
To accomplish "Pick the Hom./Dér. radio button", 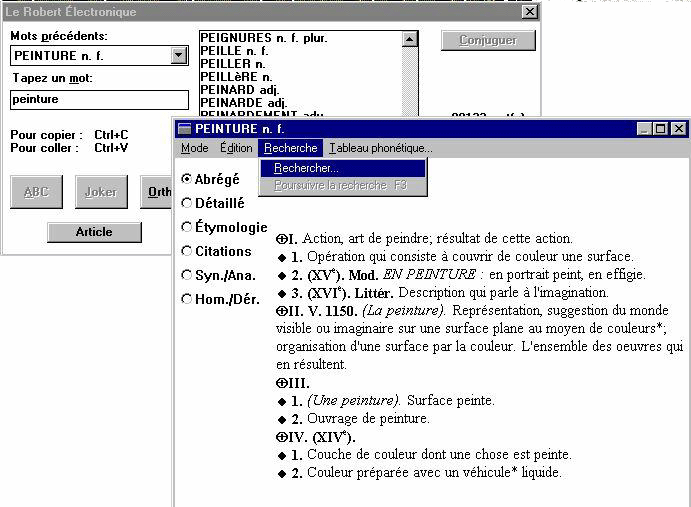I will 187,299.
